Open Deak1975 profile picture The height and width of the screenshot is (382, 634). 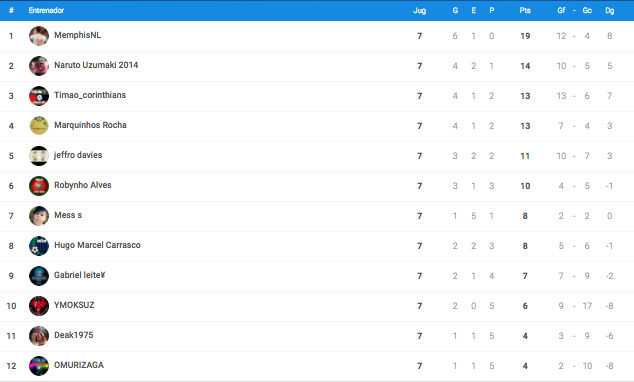pos(39,336)
